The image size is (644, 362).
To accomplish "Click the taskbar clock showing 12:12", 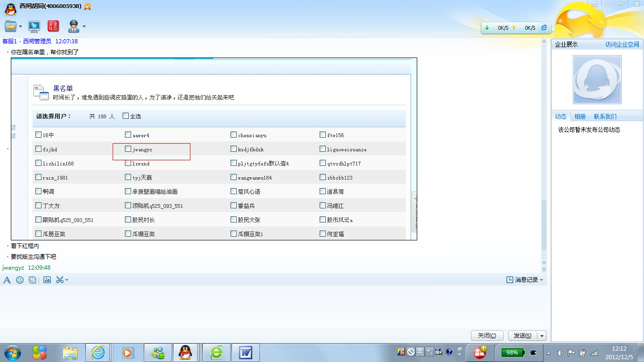I will coord(619,352).
